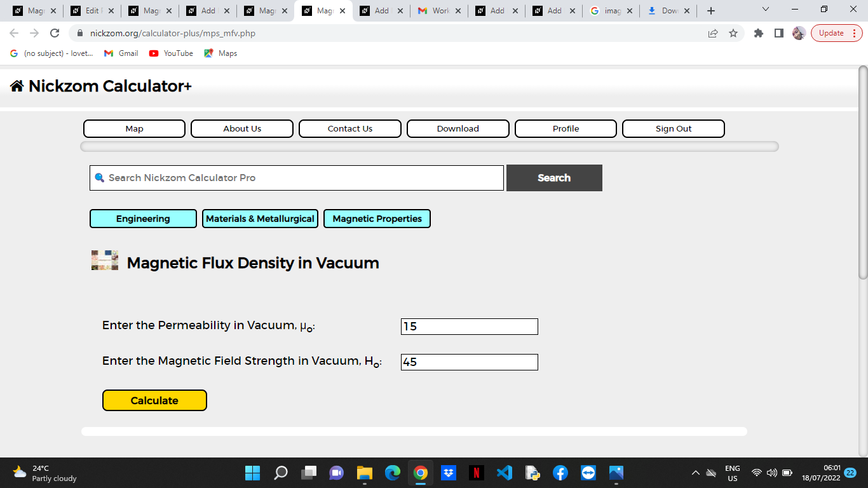Screen dimensions: 868x488
Task: Open Chrome three-dot menu
Action: [x=854, y=33]
